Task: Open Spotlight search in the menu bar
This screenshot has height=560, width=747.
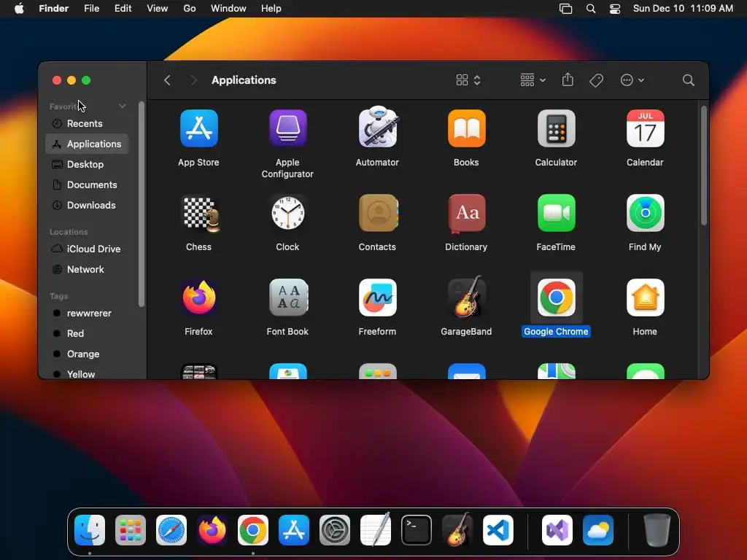Action: pos(591,9)
